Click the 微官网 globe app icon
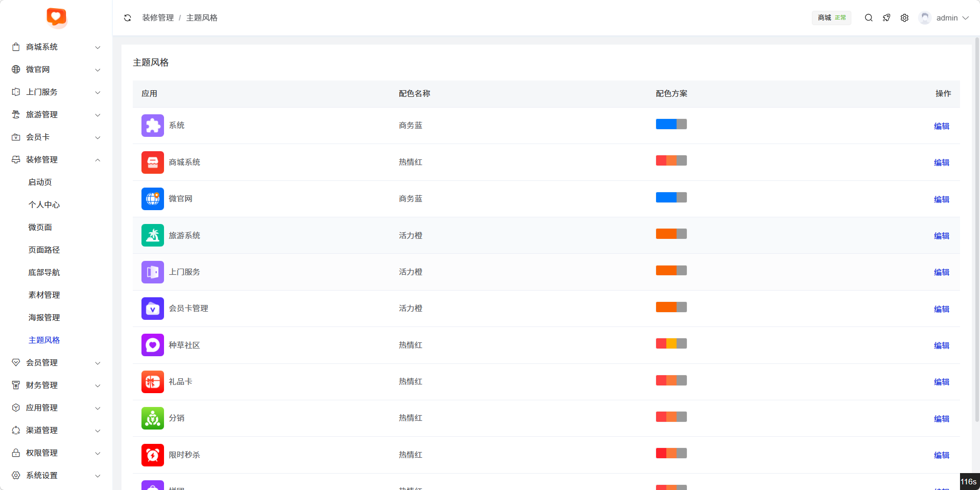The width and height of the screenshot is (980, 490). tap(153, 199)
